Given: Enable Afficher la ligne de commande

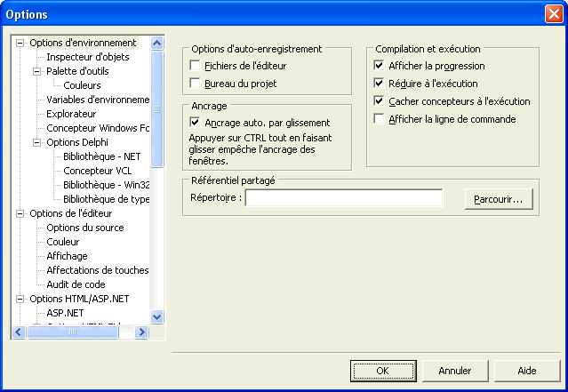Looking at the screenshot, I should 380,119.
